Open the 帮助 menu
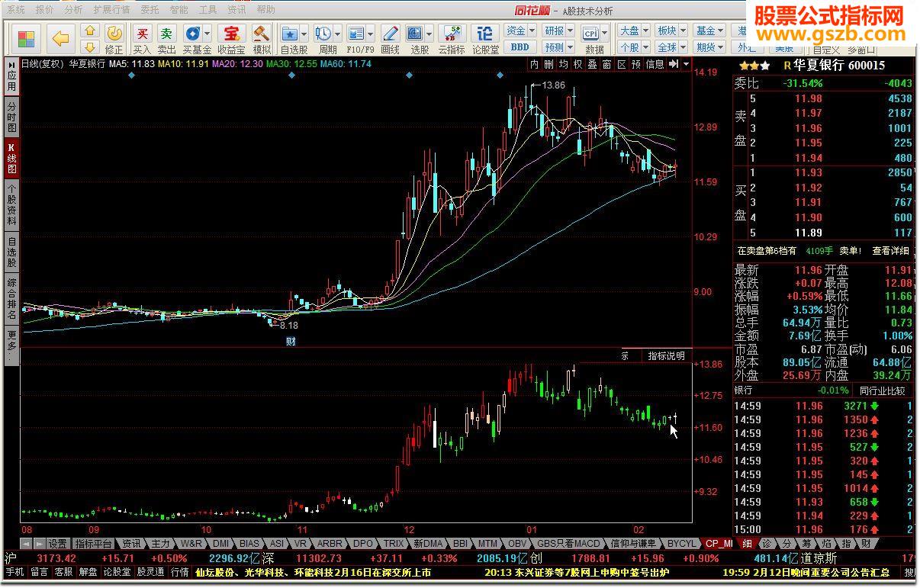Image resolution: width=920 pixels, height=588 pixels. click(266, 10)
